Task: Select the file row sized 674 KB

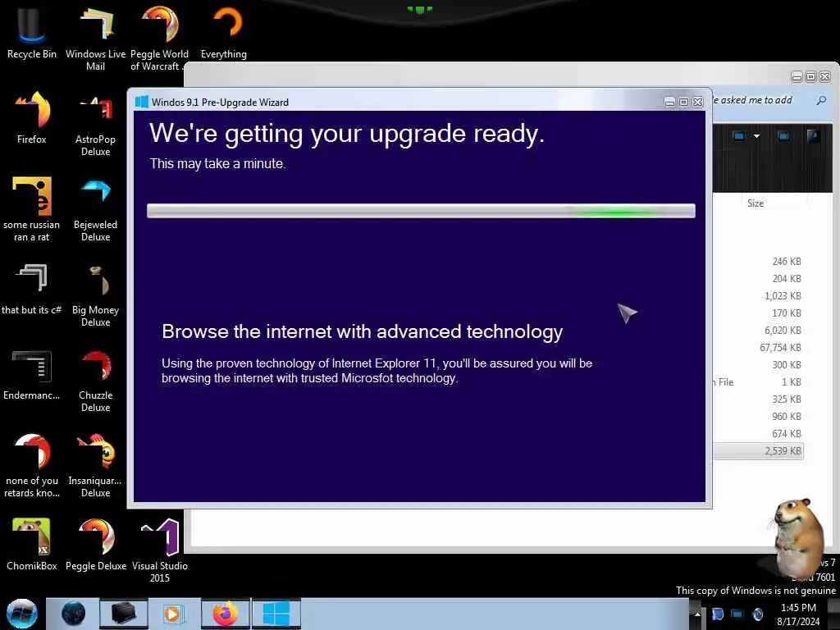Action: pyautogui.click(x=757, y=433)
